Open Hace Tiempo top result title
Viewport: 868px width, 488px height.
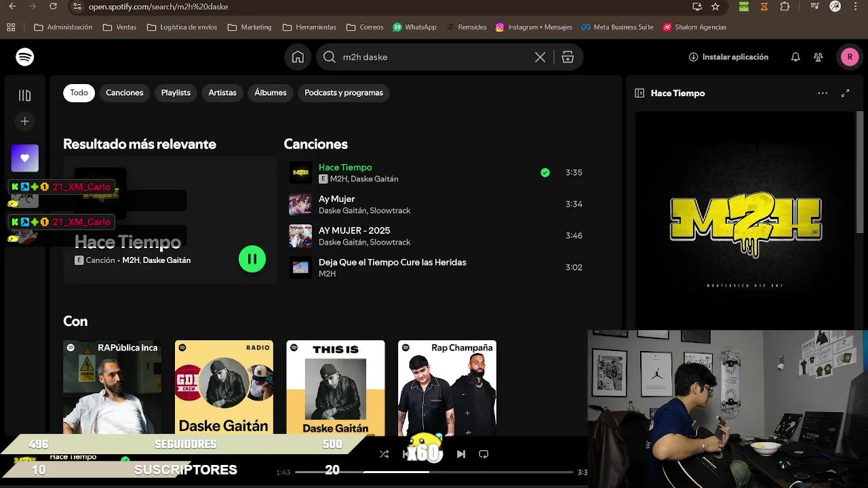click(x=127, y=242)
